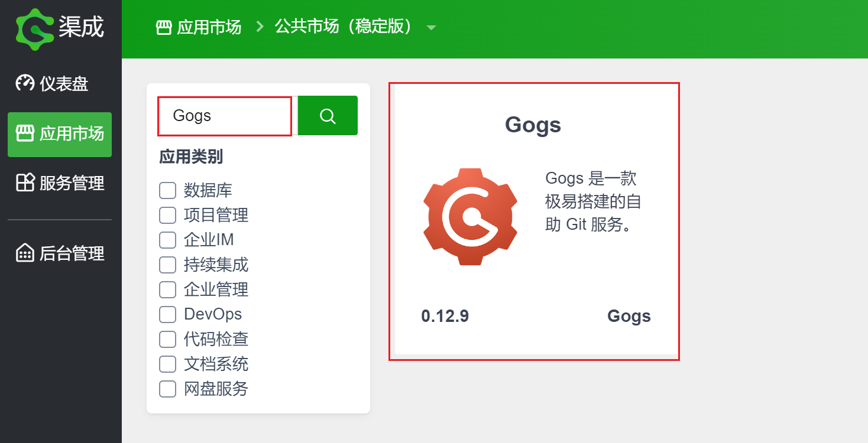
Task: Select the 代码检查 checkbox
Action: pos(168,340)
